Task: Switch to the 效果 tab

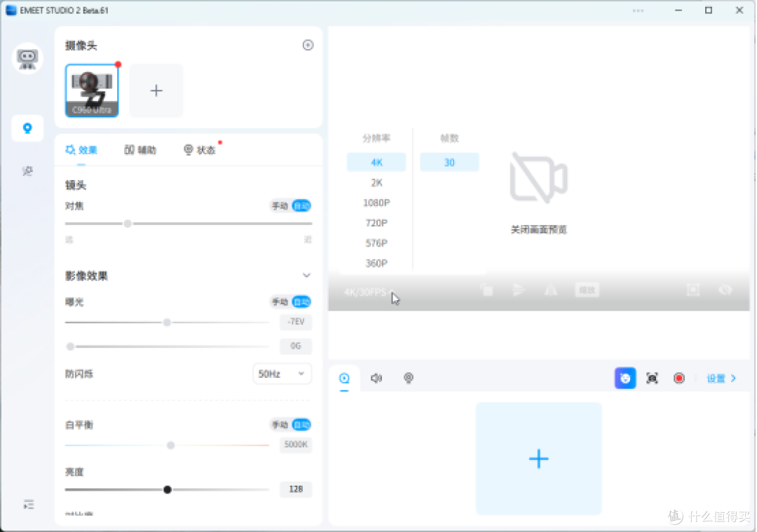Action: pyautogui.click(x=81, y=150)
